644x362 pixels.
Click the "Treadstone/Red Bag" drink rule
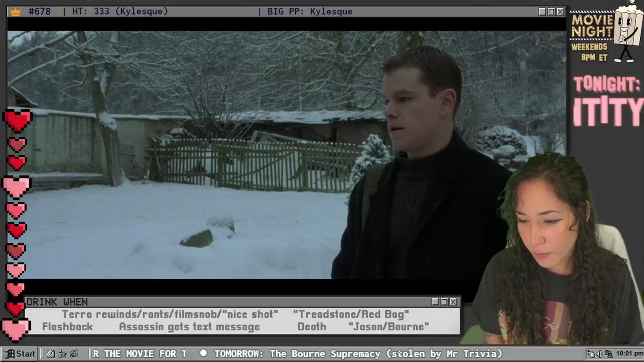pyautogui.click(x=351, y=314)
